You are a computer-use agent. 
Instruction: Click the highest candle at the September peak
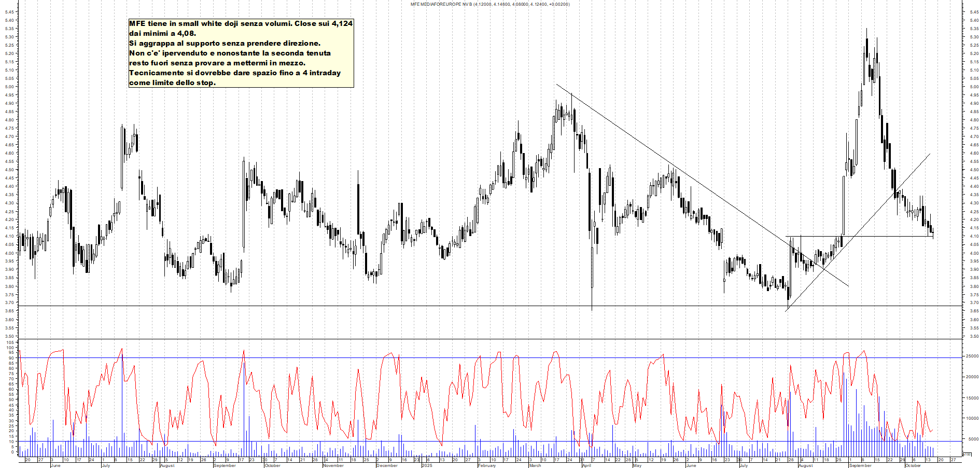click(866, 47)
